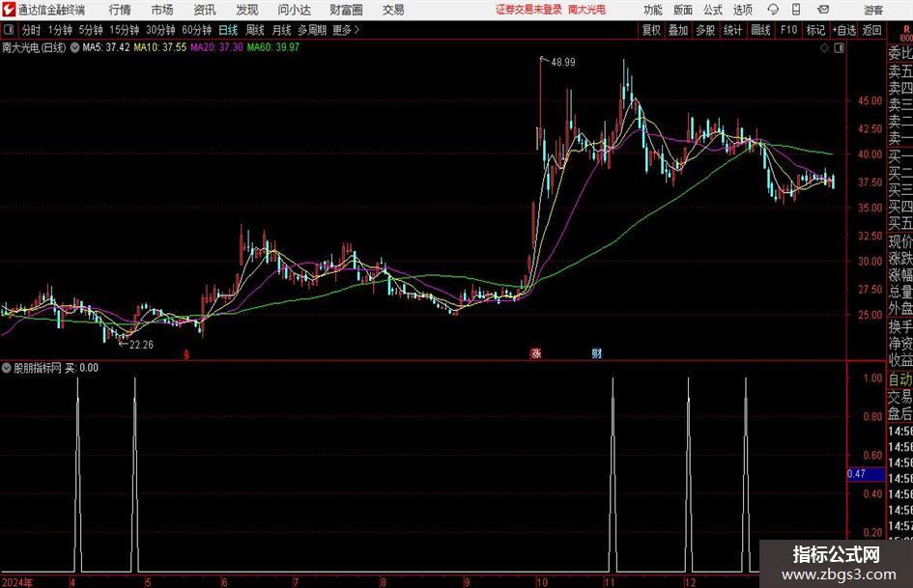913x588 pixels.
Task: Click the 委比 row in right panel
Action: click(900, 53)
